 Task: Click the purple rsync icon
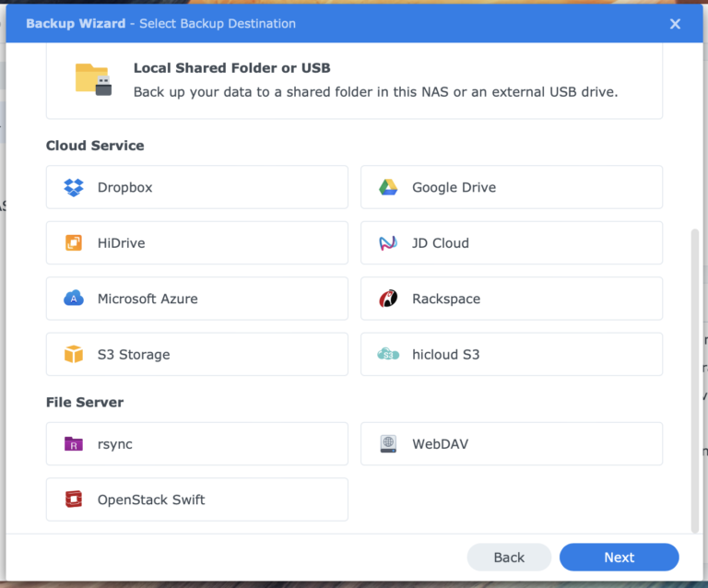(74, 444)
